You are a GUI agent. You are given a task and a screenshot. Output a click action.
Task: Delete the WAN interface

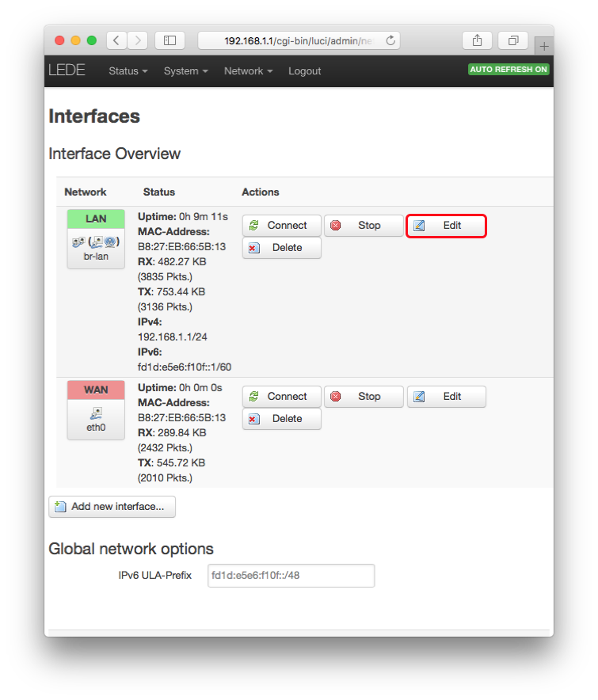[282, 419]
